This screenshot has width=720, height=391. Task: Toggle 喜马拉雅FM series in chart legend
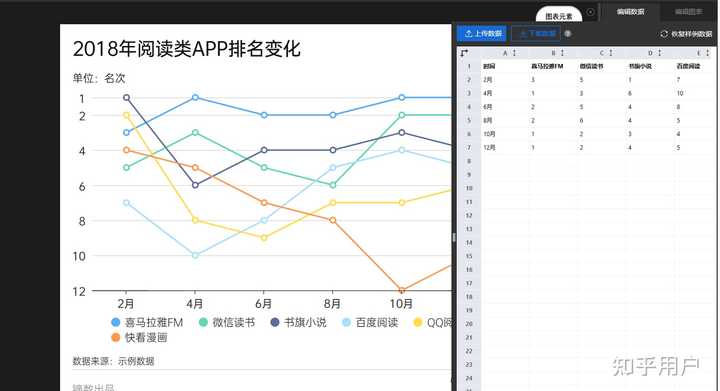point(147,323)
